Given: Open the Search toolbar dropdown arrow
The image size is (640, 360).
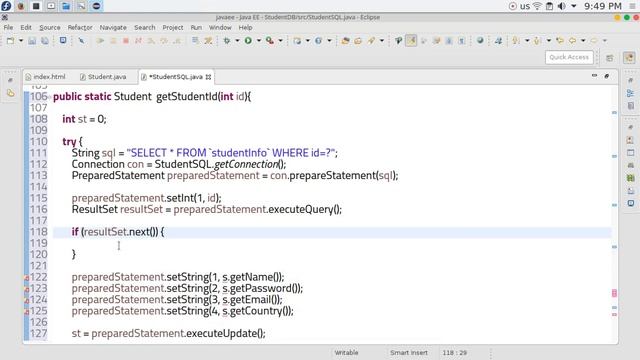Looking at the screenshot, I should [382, 40].
